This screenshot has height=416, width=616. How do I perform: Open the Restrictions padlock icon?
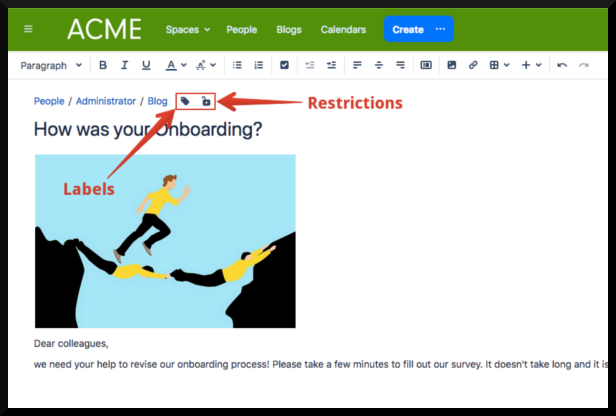pyautogui.click(x=206, y=101)
